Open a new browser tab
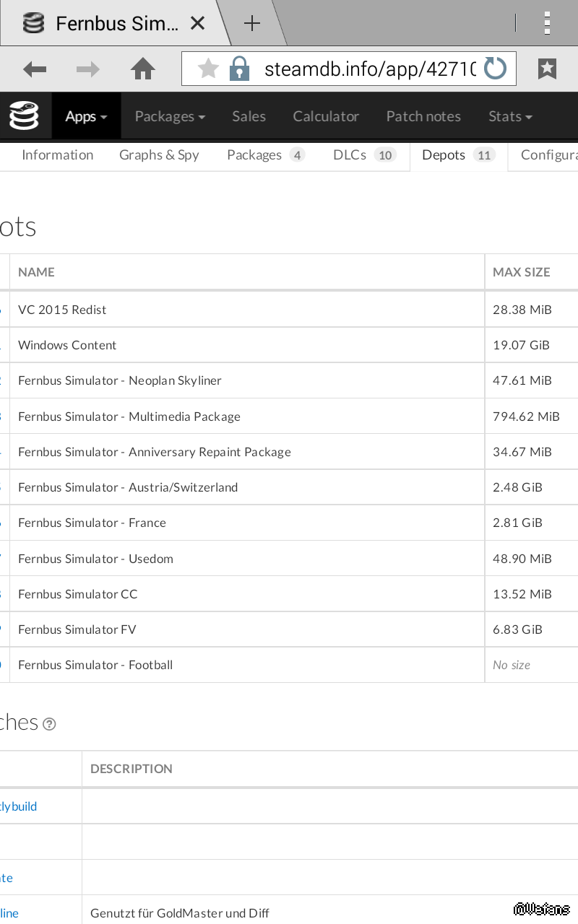The height and width of the screenshot is (924, 578). click(251, 24)
